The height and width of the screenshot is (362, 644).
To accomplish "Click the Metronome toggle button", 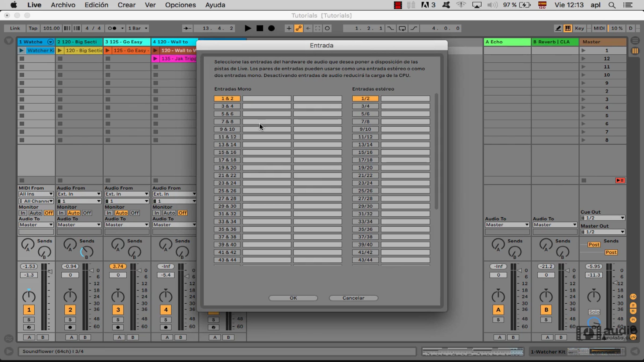I will pyautogui.click(x=112, y=28).
